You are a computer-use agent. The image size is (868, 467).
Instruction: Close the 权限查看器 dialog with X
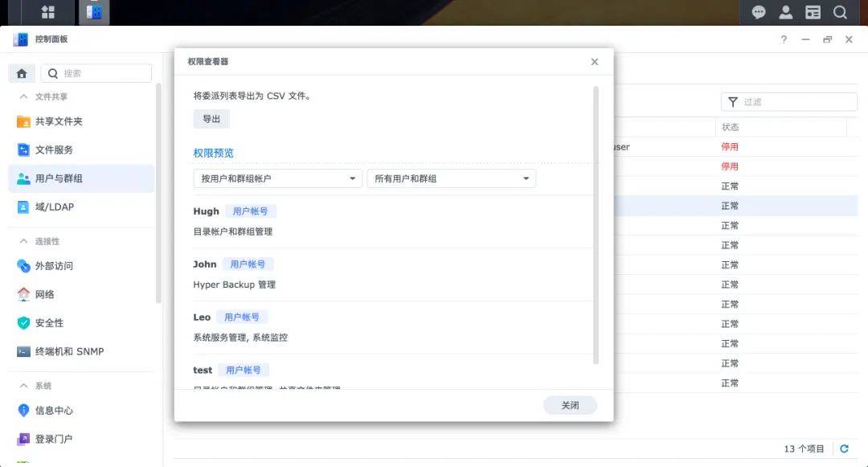click(595, 62)
